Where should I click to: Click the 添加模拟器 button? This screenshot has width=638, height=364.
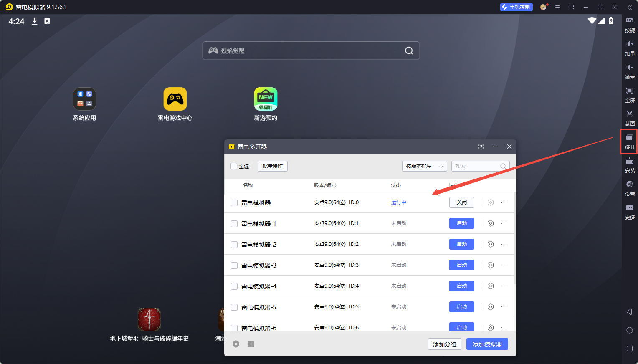click(487, 344)
